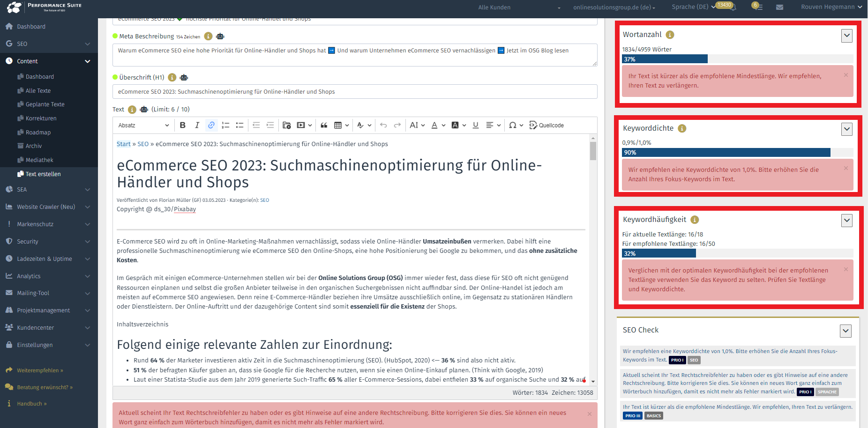Open Mediathek under Content
This screenshot has height=428, width=868.
pos(39,160)
